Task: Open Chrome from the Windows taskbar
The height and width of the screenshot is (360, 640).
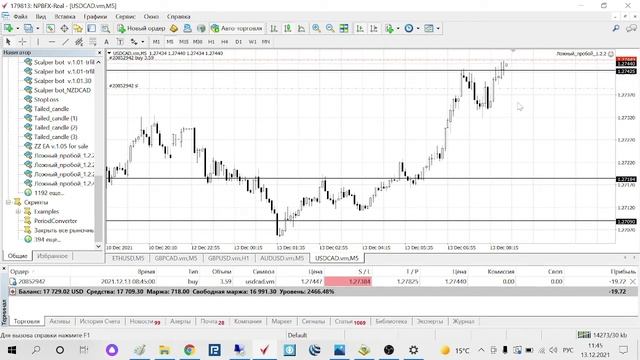Action: [x=189, y=350]
